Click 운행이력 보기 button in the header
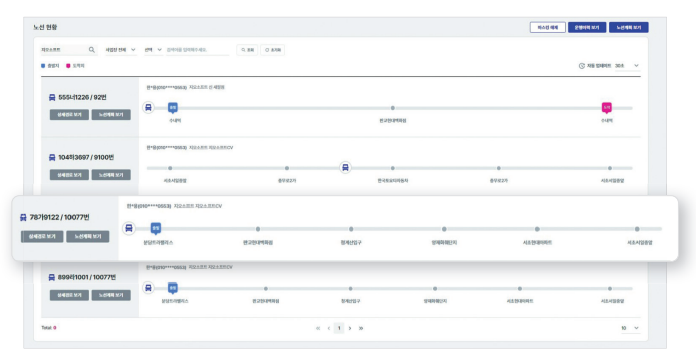Viewport: 696px width, 360px height. click(x=587, y=28)
